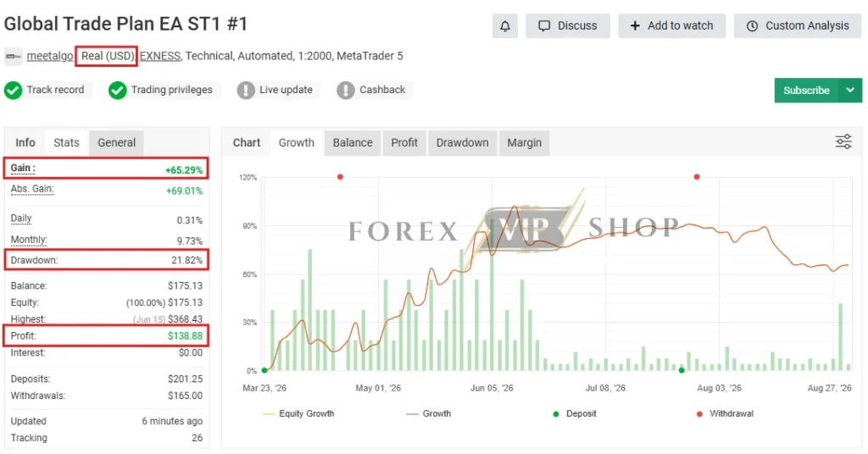Image resolution: width=868 pixels, height=454 pixels.
Task: Click Add to watch button
Action: (671, 26)
